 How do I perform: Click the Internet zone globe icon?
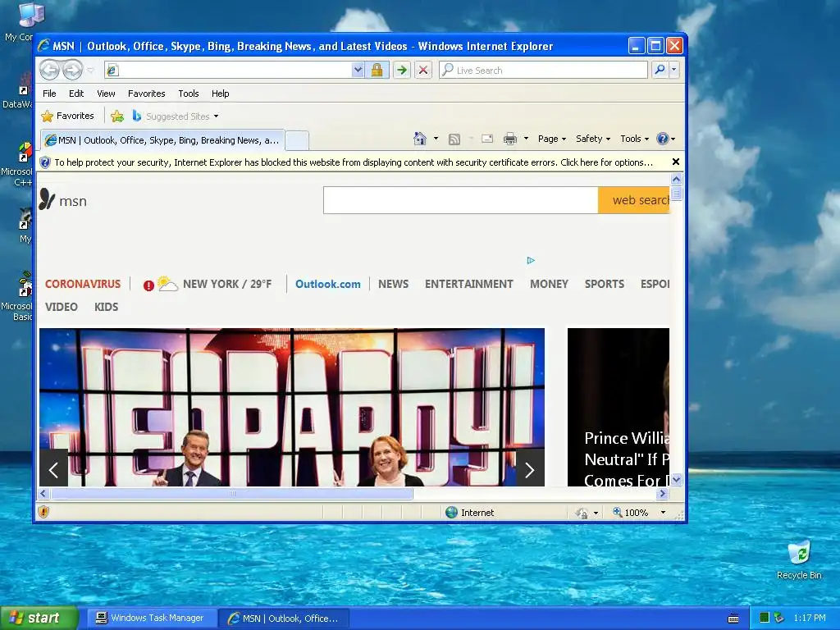452,512
